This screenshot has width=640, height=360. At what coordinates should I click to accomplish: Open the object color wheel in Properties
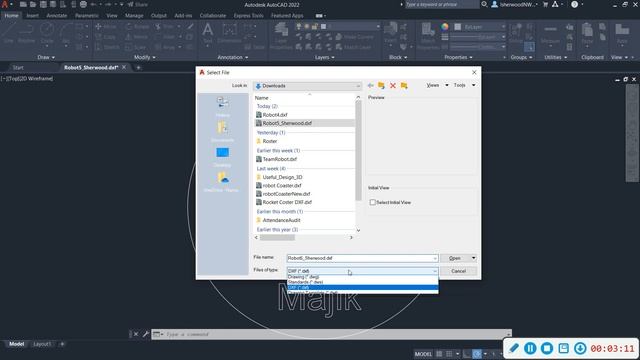pyautogui.click(x=444, y=27)
